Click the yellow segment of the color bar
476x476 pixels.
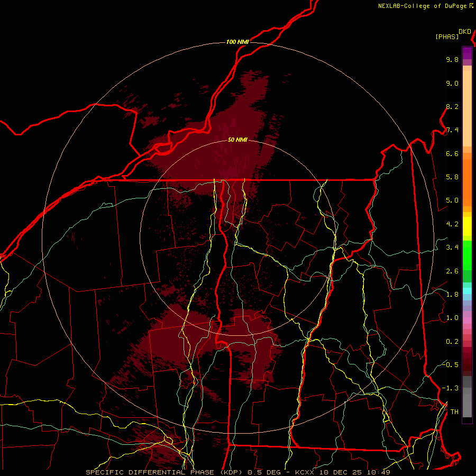point(467,226)
